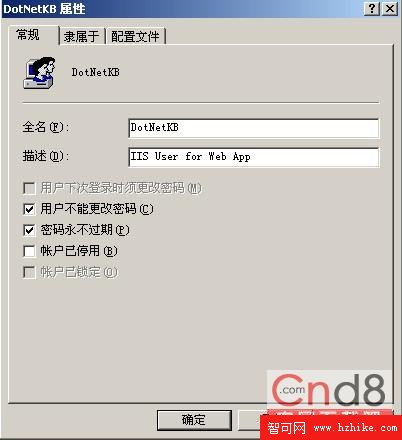Switch to the 隶属于 tab
This screenshot has height=440, width=402.
(82, 36)
